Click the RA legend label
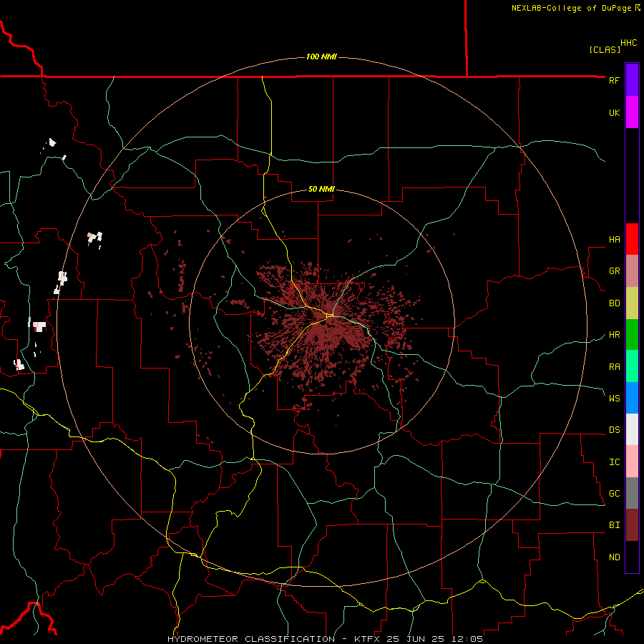This screenshot has width=644, height=644. coord(614,366)
